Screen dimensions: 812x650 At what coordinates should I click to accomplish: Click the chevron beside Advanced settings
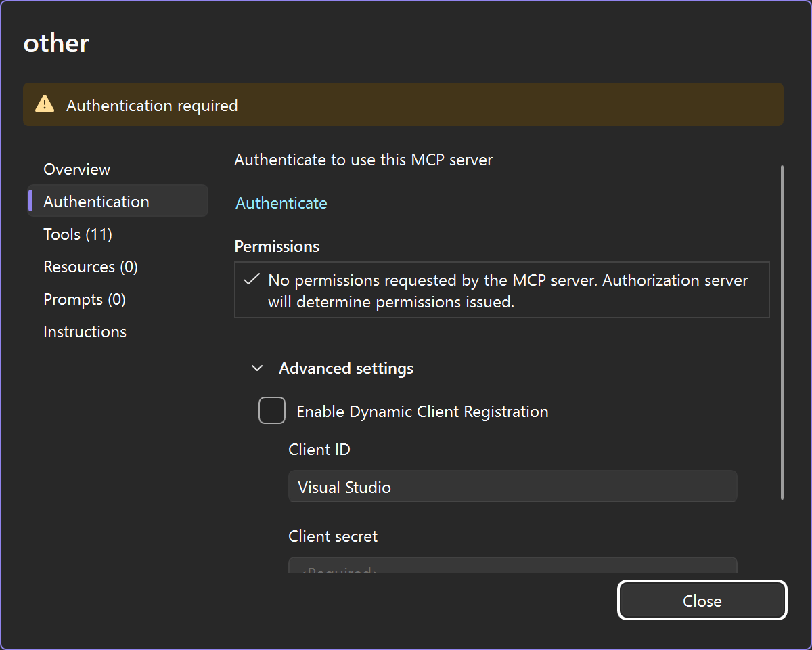coord(257,368)
